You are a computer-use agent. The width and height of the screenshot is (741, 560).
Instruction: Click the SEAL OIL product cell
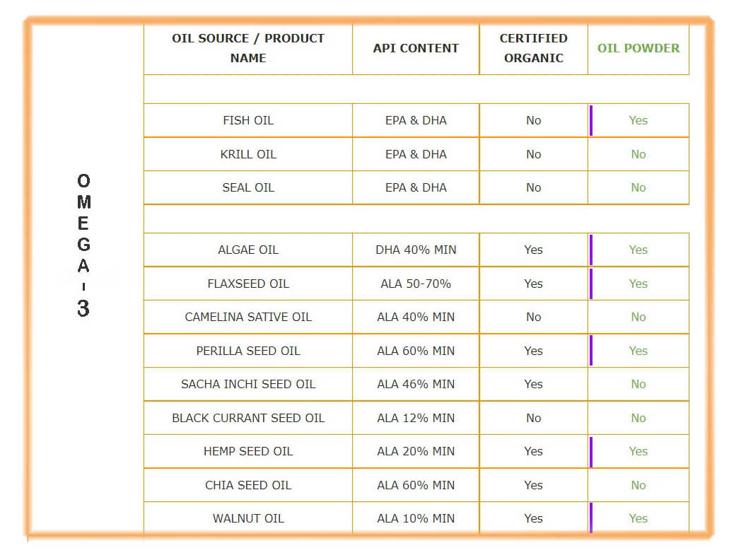click(x=248, y=187)
